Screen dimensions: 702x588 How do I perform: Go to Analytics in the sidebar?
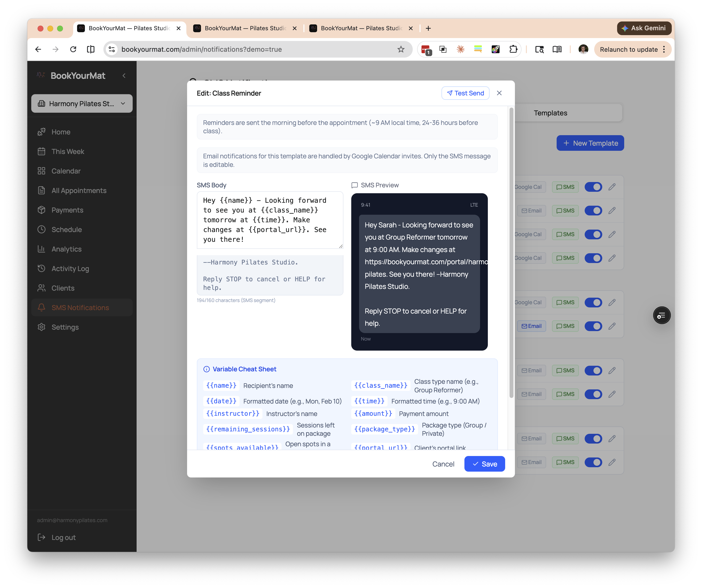pos(66,249)
